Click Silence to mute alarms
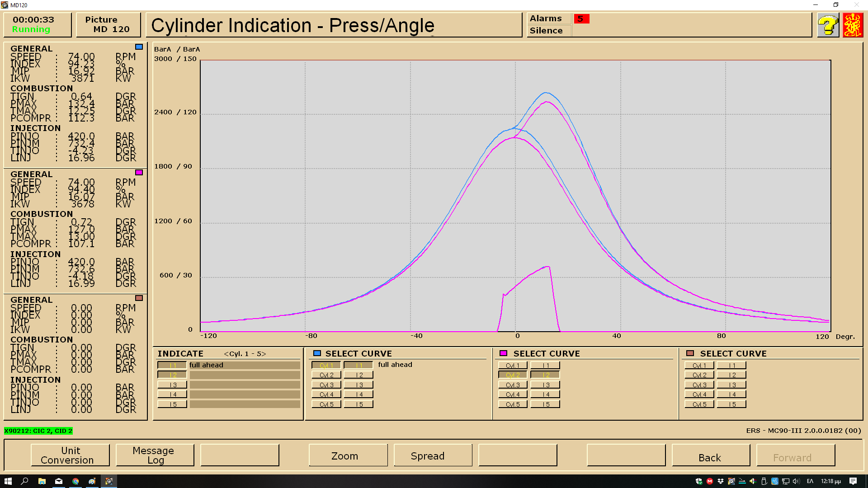 (546, 31)
